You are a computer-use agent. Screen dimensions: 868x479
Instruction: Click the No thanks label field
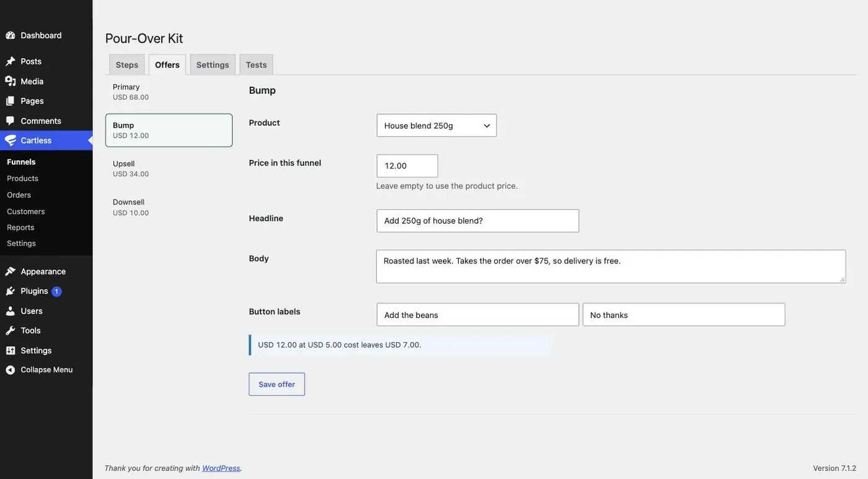coord(684,315)
